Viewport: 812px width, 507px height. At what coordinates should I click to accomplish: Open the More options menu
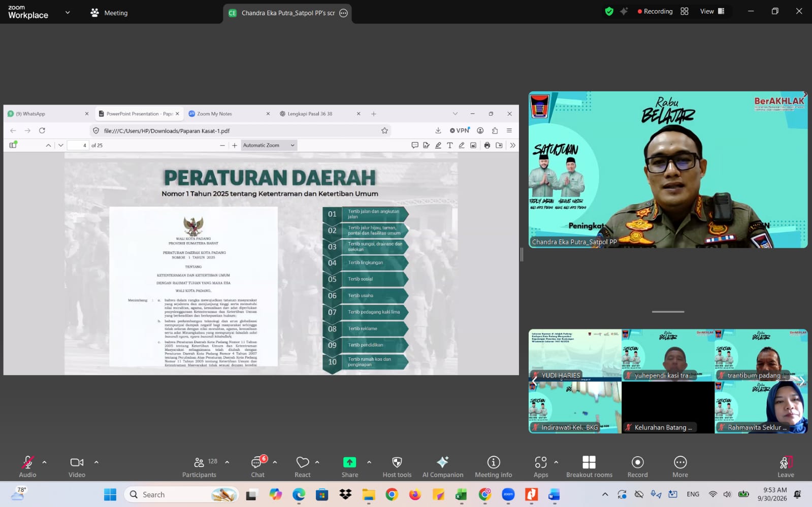[x=680, y=466]
